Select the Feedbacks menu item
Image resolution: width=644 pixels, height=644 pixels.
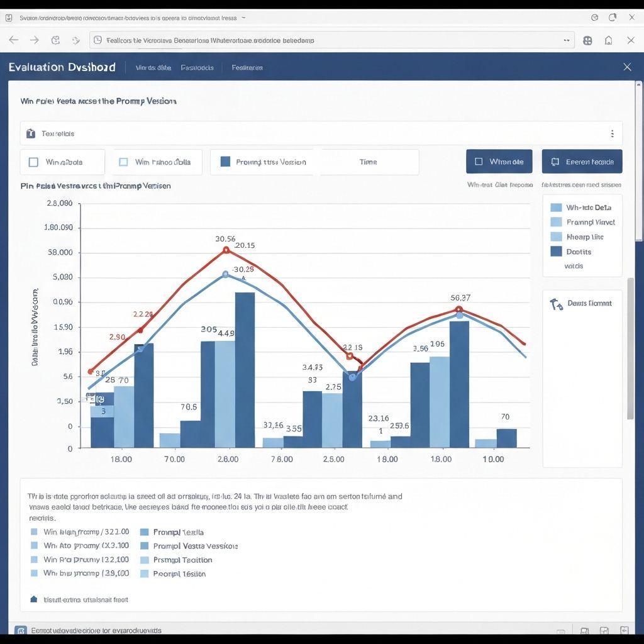[x=197, y=67]
